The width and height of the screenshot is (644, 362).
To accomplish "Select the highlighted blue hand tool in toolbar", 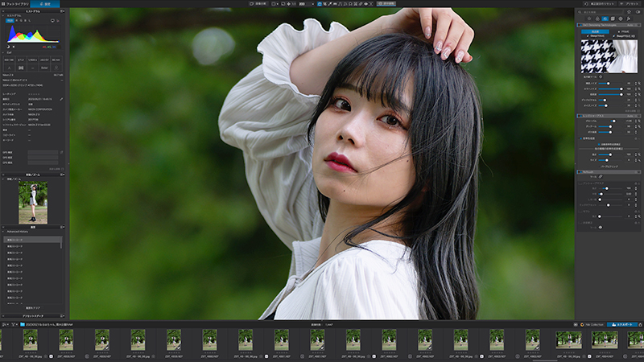I will point(319,4).
